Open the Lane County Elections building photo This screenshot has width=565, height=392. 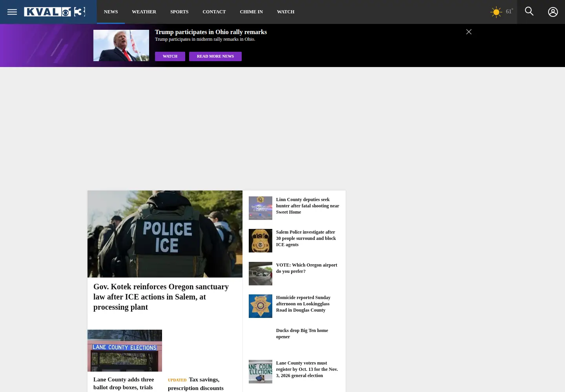tap(125, 350)
